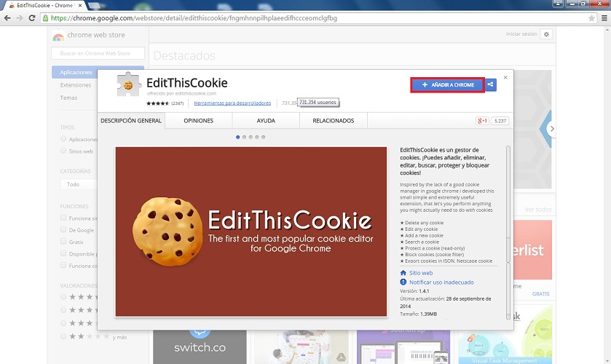Select the fifth screenshot carousel dot
Image resolution: width=611 pixels, height=364 pixels.
(264, 137)
